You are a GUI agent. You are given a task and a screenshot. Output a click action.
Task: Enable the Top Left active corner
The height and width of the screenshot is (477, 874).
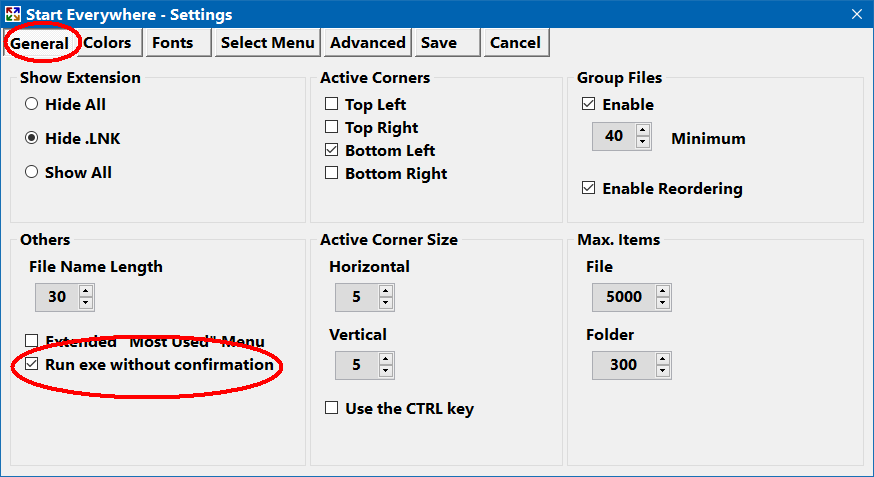click(332, 104)
